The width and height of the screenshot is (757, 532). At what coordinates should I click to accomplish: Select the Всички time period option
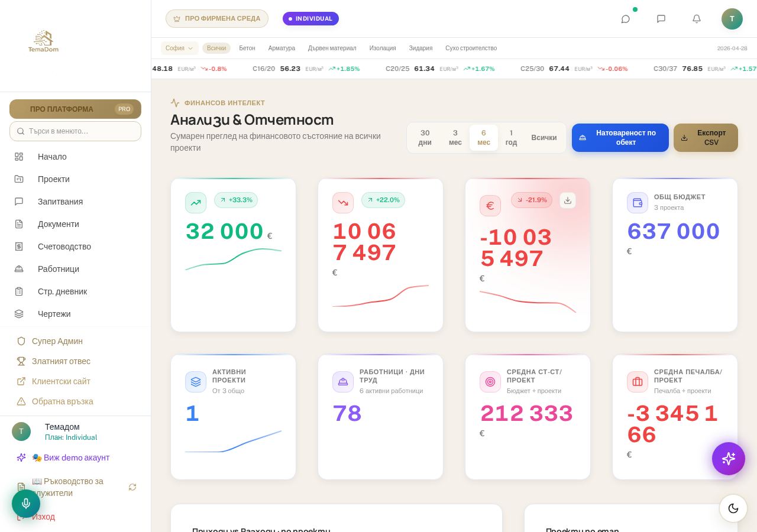pyautogui.click(x=544, y=138)
